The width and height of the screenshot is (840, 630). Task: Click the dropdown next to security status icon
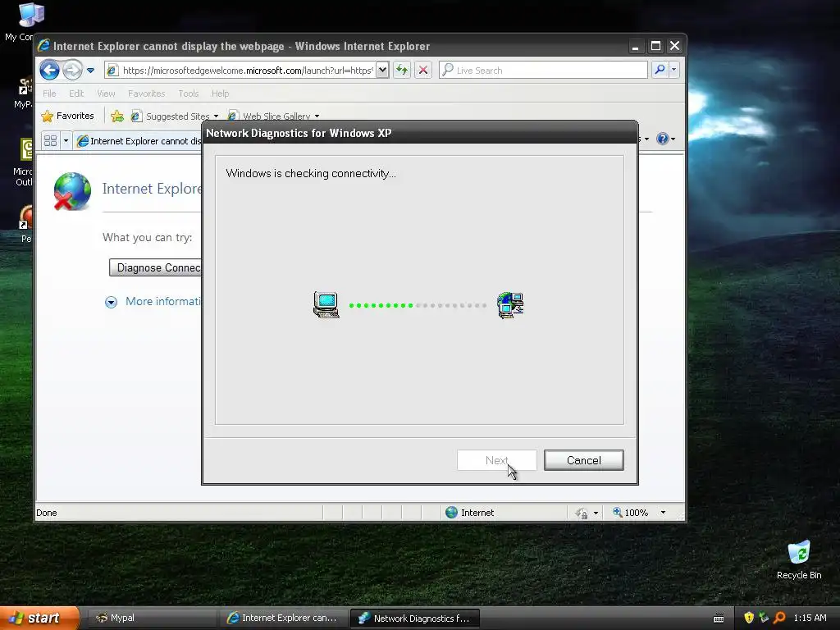596,514
